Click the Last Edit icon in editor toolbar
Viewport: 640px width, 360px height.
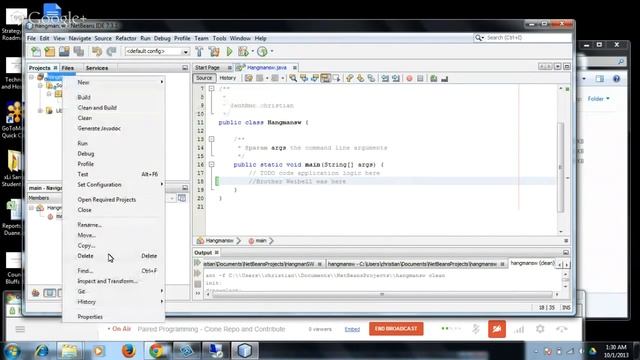(x=249, y=78)
